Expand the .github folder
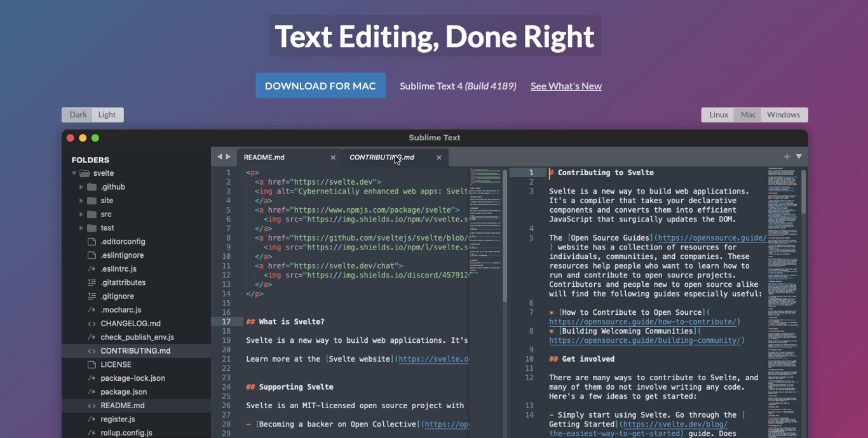The width and height of the screenshot is (868, 438). pos(81,187)
